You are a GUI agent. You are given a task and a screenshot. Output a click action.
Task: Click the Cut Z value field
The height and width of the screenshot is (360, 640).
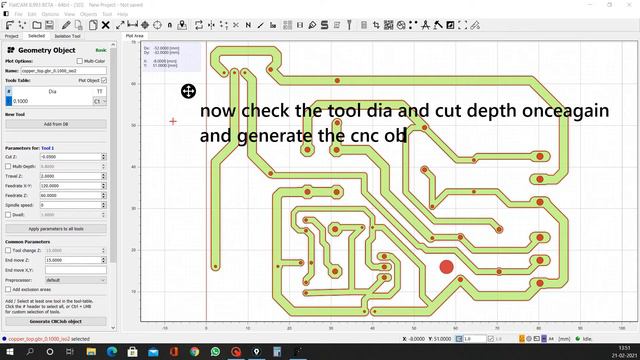pos(70,157)
